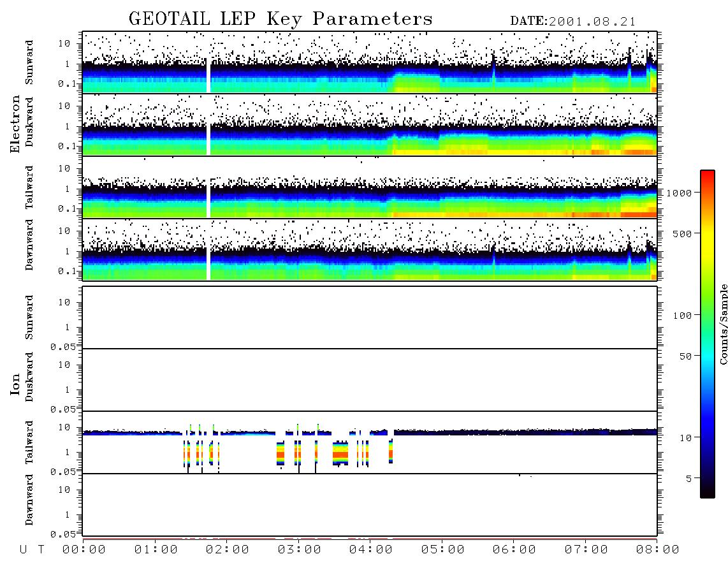The image size is (728, 561).
Task: Click the Ion Dawnward panel label
Action: point(29,500)
